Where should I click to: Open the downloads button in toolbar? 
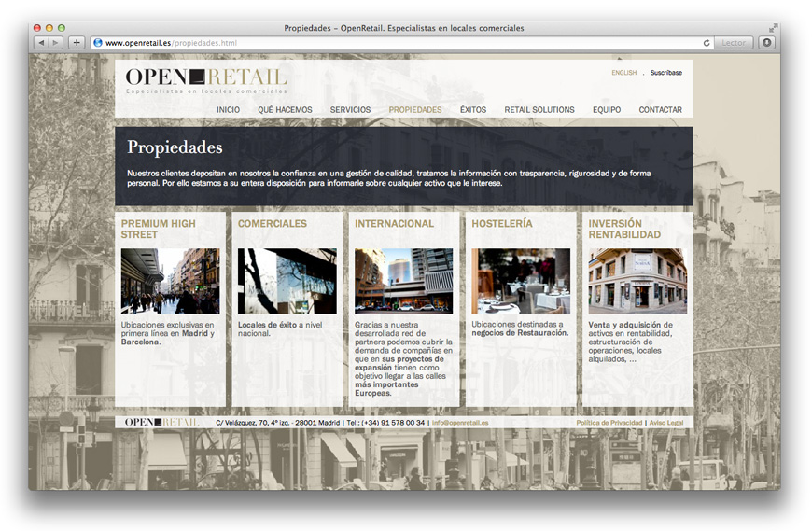pyautogui.click(x=767, y=43)
